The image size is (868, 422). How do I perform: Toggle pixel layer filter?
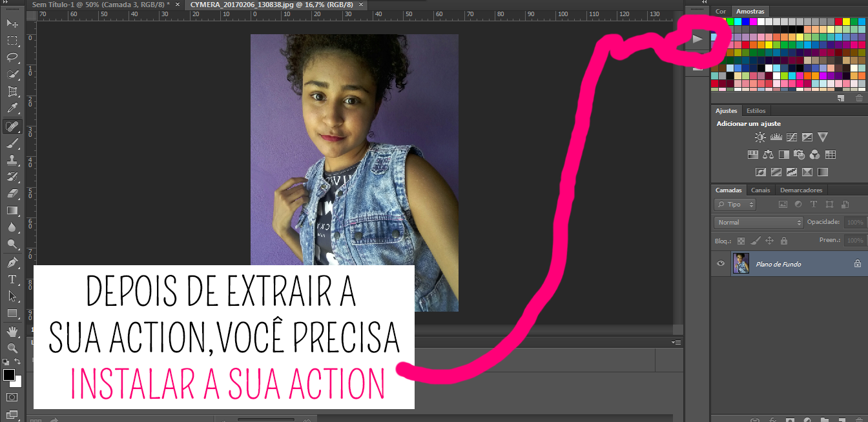click(783, 204)
